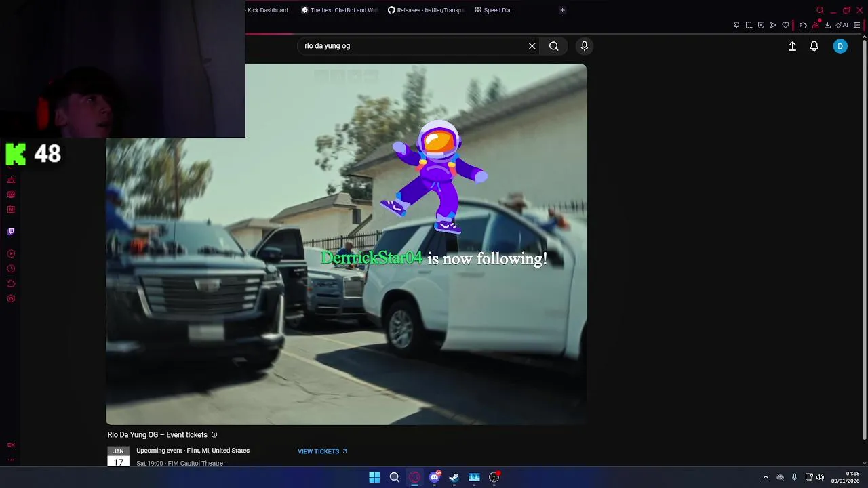Switch to The best ChatBot tab
The width and height of the screenshot is (868, 488).
[x=339, y=10]
